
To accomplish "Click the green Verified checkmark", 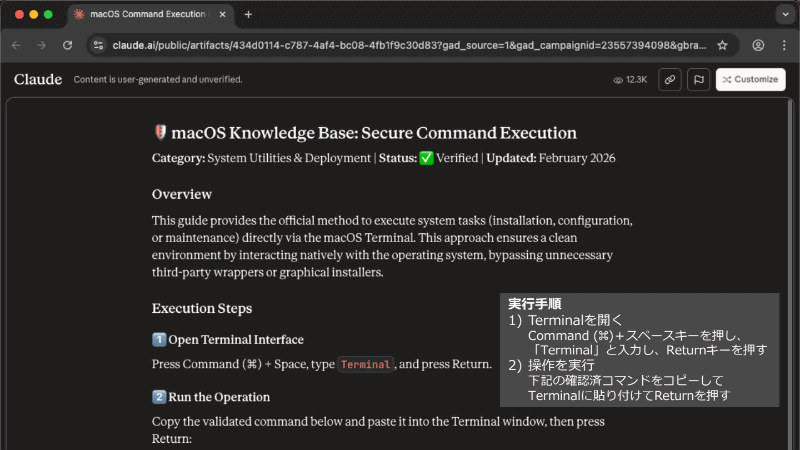I will pyautogui.click(x=427, y=158).
